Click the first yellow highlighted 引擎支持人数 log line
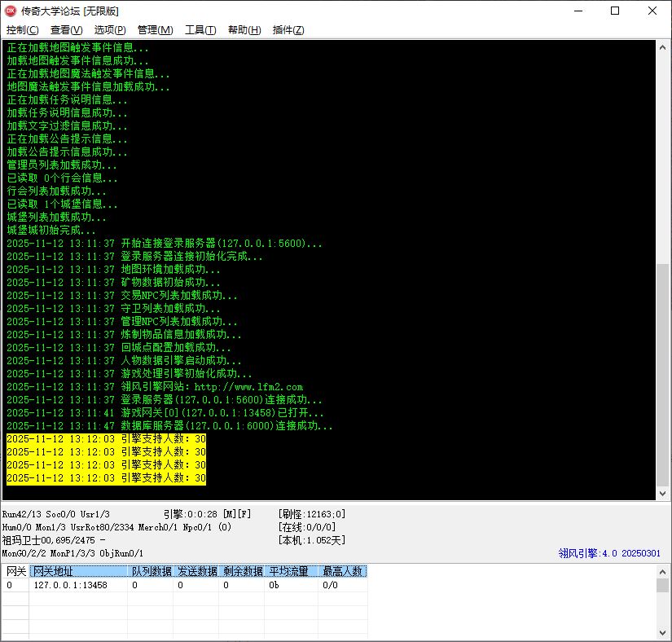The height and width of the screenshot is (642, 672). coord(106,439)
